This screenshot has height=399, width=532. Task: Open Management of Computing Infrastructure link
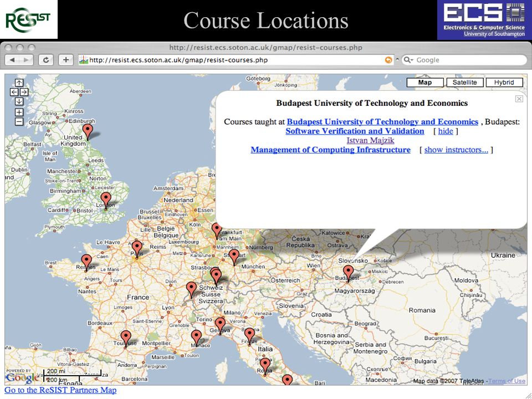[x=330, y=150]
